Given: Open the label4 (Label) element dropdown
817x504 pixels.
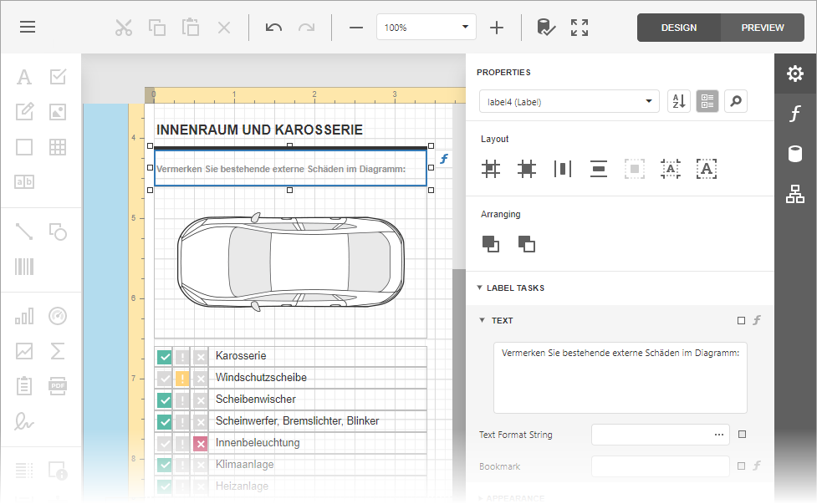Looking at the screenshot, I should tap(569, 102).
